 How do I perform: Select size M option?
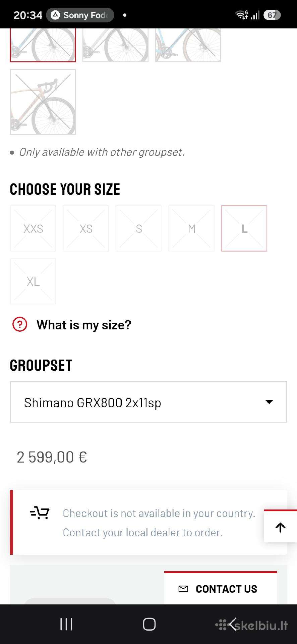coord(191,228)
